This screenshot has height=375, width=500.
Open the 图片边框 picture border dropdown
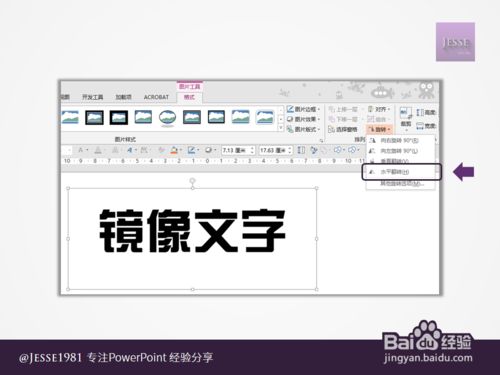[304, 109]
